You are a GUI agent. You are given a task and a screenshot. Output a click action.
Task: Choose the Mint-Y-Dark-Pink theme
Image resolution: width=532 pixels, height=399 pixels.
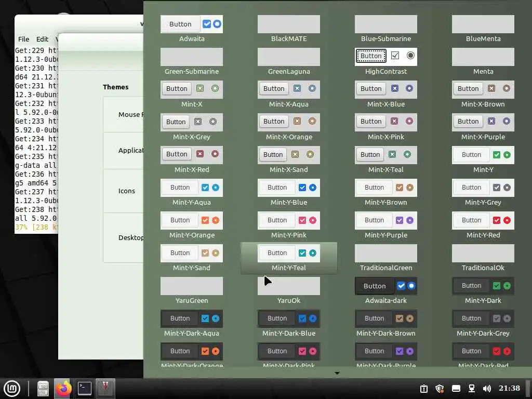289,355
